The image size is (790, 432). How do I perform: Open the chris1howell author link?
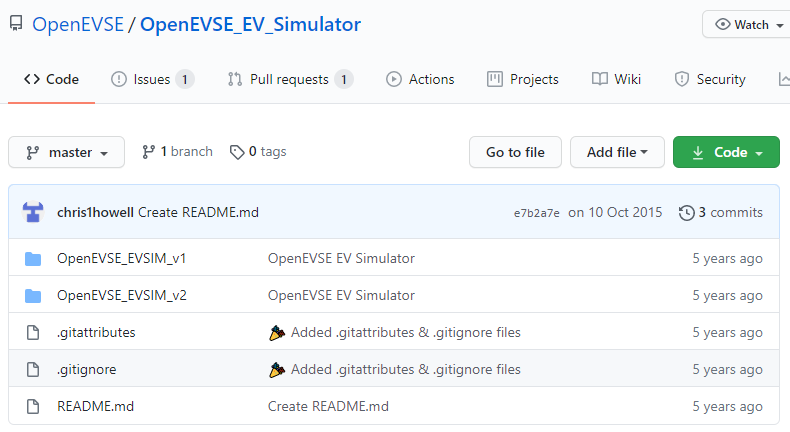click(x=95, y=212)
